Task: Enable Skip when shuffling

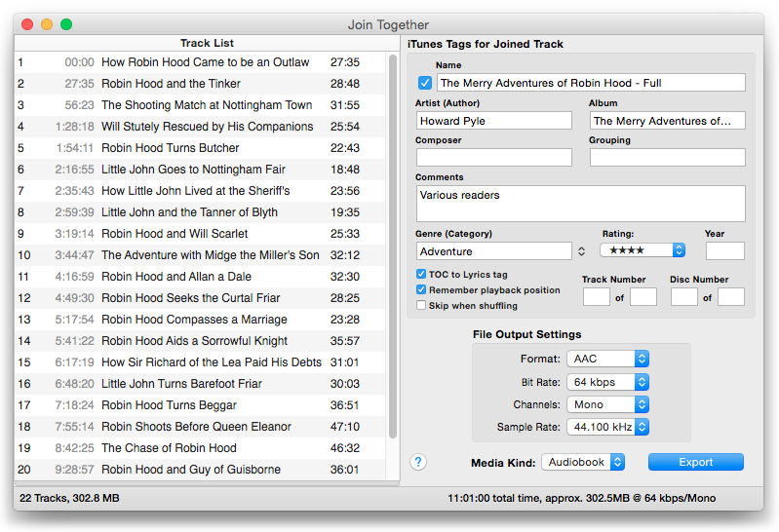Action: point(421,305)
